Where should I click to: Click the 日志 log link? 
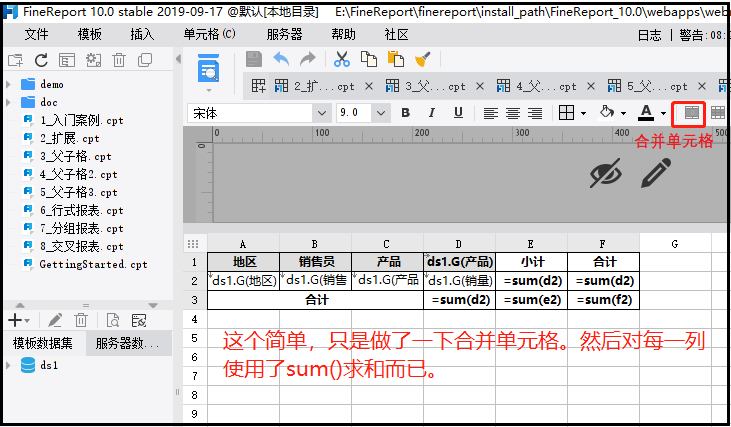[649, 35]
